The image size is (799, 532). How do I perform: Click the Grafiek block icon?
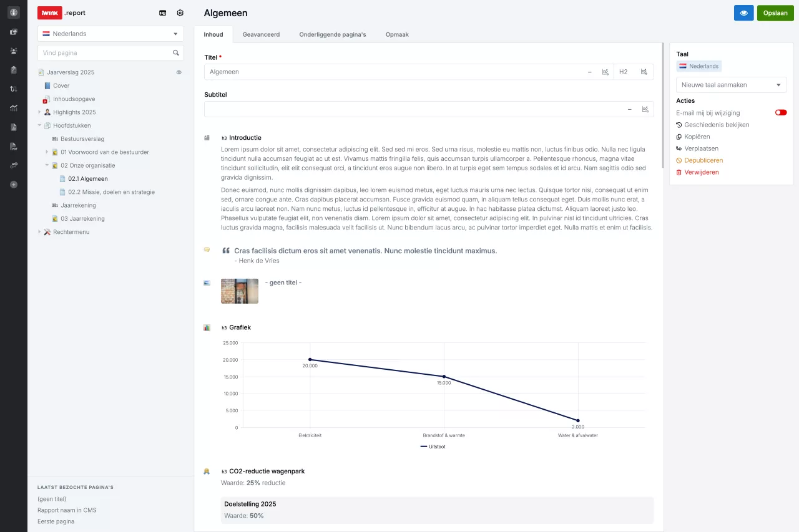207,327
